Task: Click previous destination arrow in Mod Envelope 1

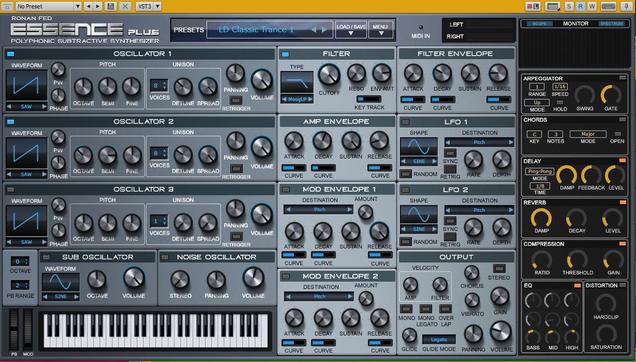Action: [x=288, y=209]
